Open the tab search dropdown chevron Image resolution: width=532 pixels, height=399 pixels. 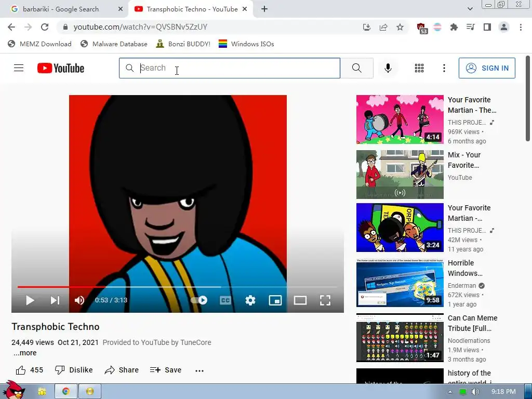click(x=470, y=9)
